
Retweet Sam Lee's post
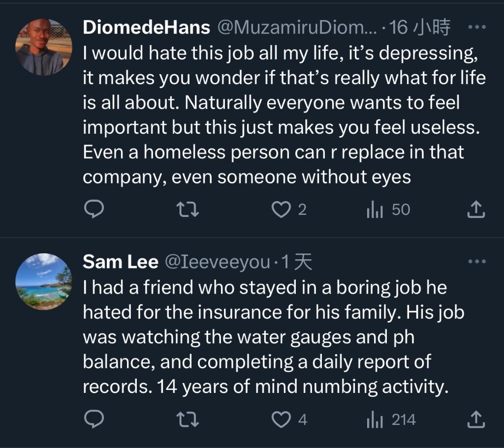point(188,419)
